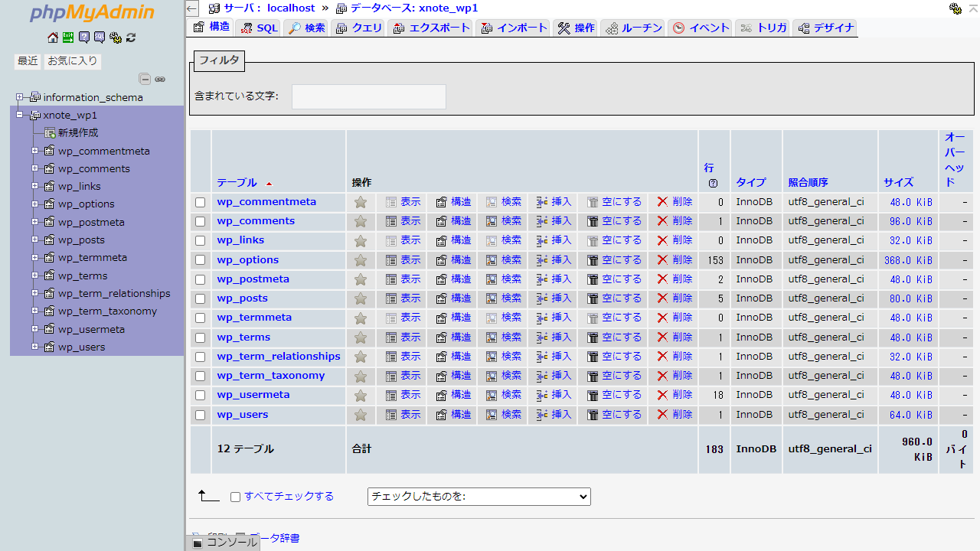Check the wp_commentmeta row checkbox
Screen dimensions: 980x551
coord(201,202)
